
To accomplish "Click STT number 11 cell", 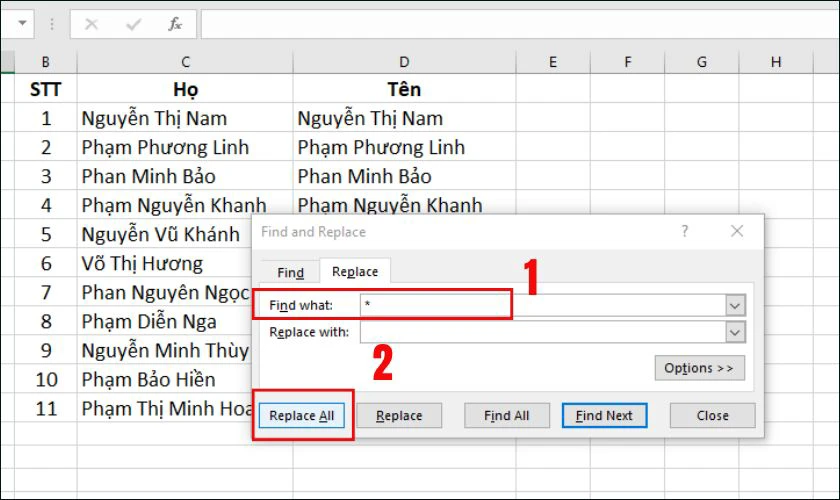I will click(x=46, y=408).
